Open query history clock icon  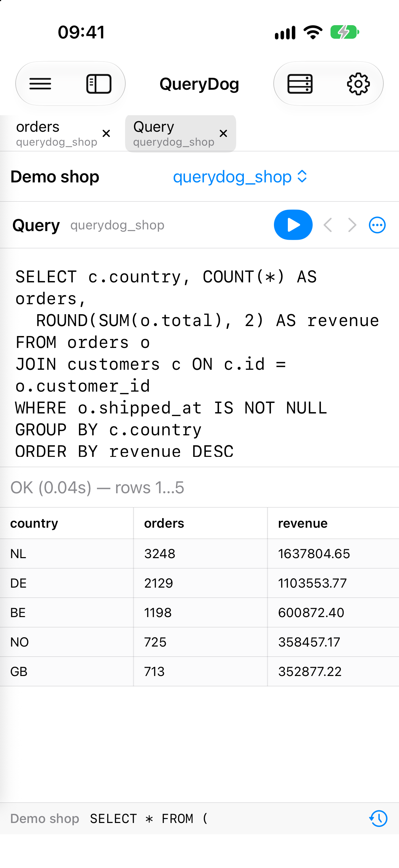[378, 818]
